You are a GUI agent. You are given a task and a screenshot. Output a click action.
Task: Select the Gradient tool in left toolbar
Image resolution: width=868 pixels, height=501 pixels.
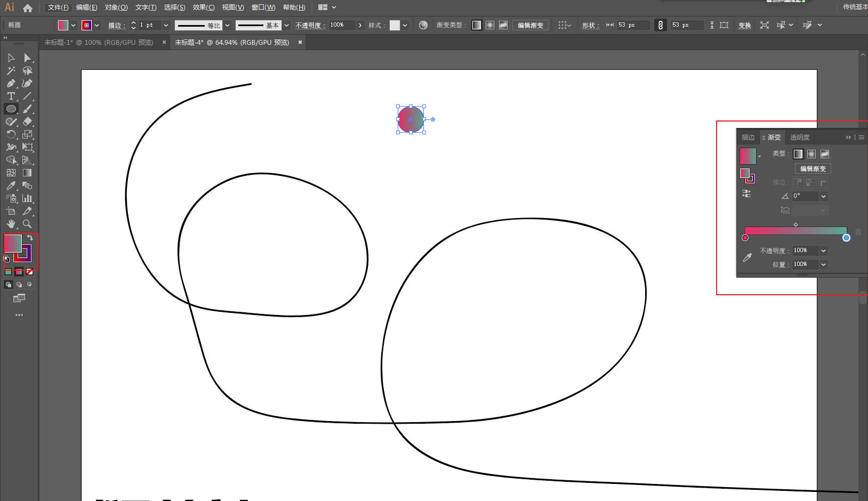pos(27,173)
